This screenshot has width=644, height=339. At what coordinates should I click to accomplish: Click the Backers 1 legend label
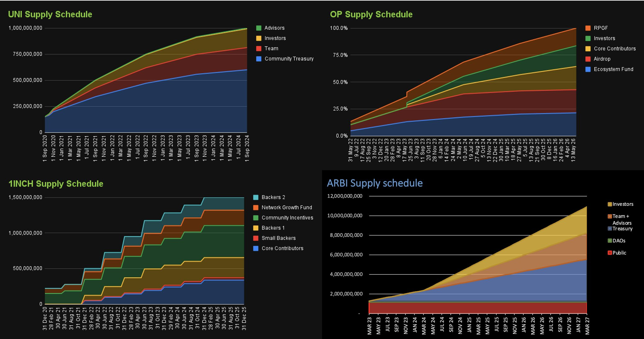point(273,228)
